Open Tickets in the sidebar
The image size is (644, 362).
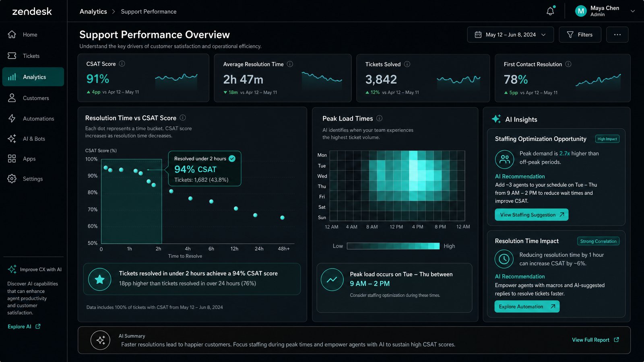pyautogui.click(x=33, y=56)
